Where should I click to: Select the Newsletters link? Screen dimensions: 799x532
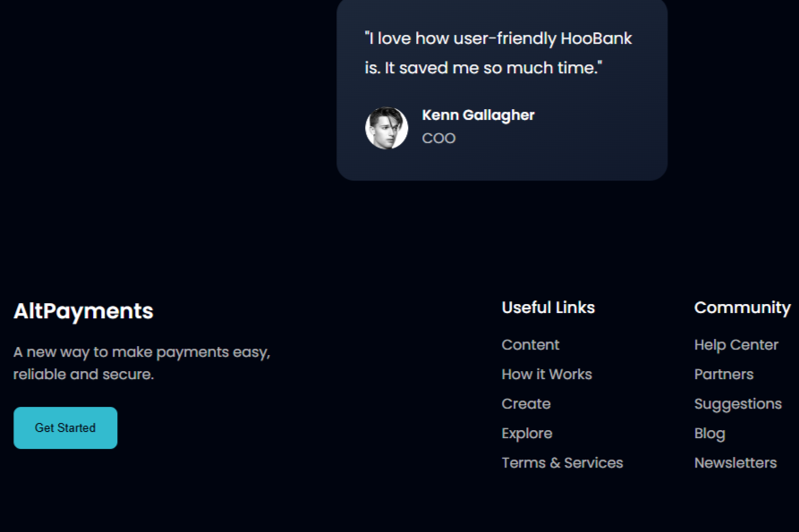[x=735, y=462]
